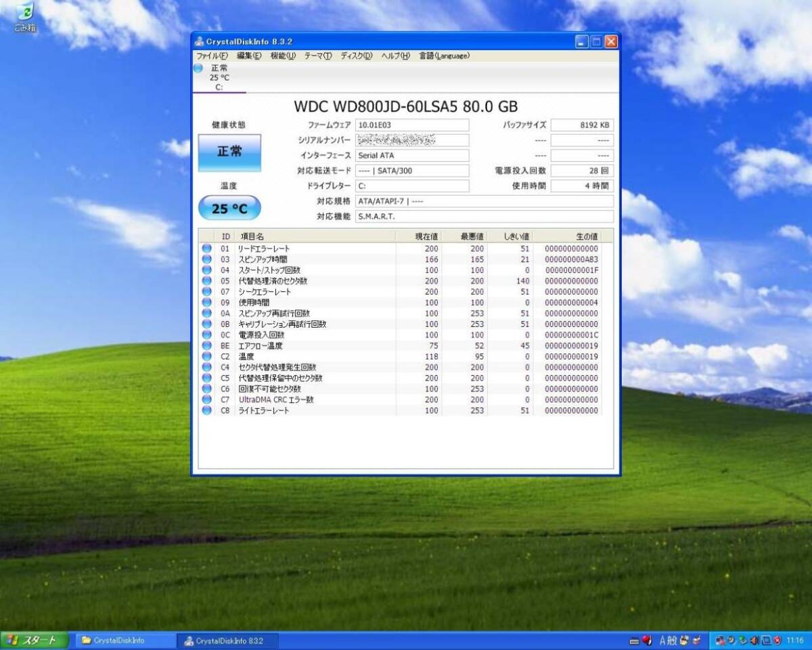Open the テーマ(T) menu
812x650 pixels.
tap(318, 56)
